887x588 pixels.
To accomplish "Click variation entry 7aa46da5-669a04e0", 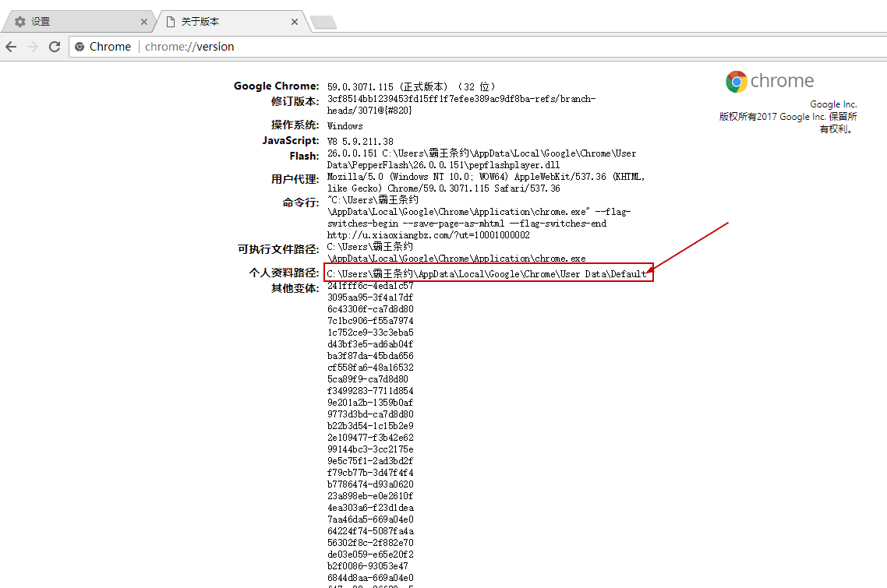I will (x=370, y=519).
